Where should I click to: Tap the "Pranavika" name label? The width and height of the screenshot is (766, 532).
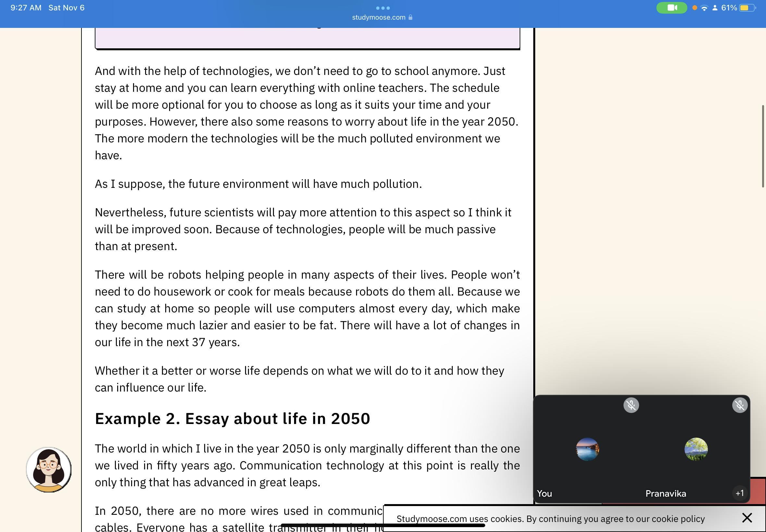(666, 493)
